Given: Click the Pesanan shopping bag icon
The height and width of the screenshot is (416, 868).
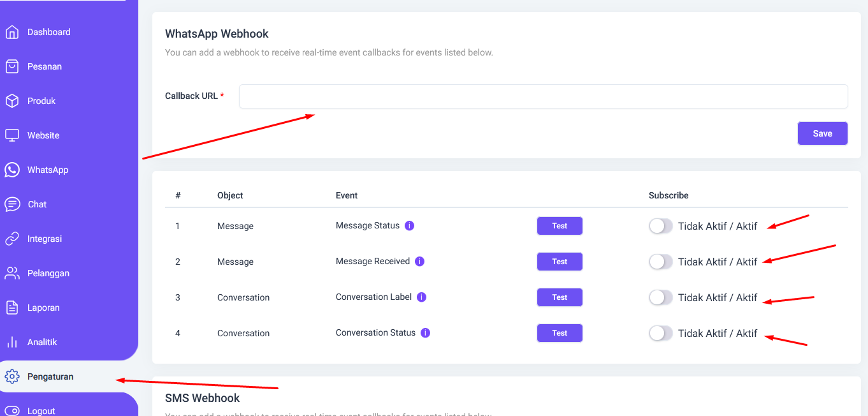Looking at the screenshot, I should point(12,66).
